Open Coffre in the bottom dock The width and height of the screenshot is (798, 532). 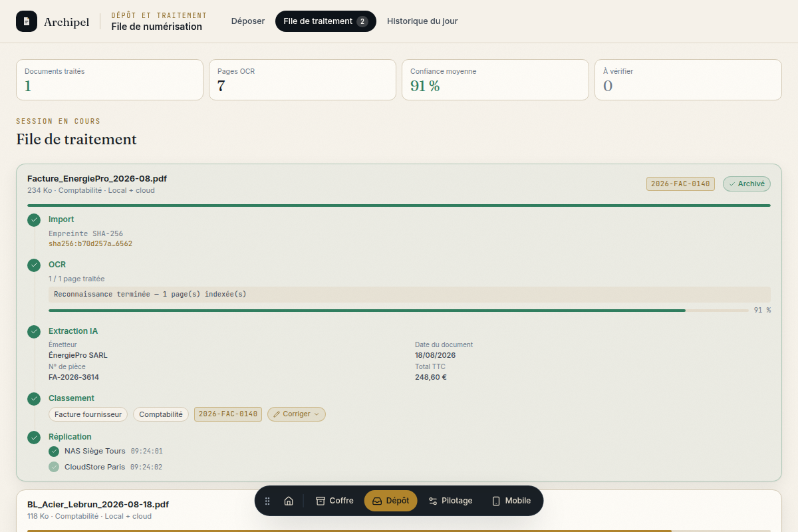(334, 501)
